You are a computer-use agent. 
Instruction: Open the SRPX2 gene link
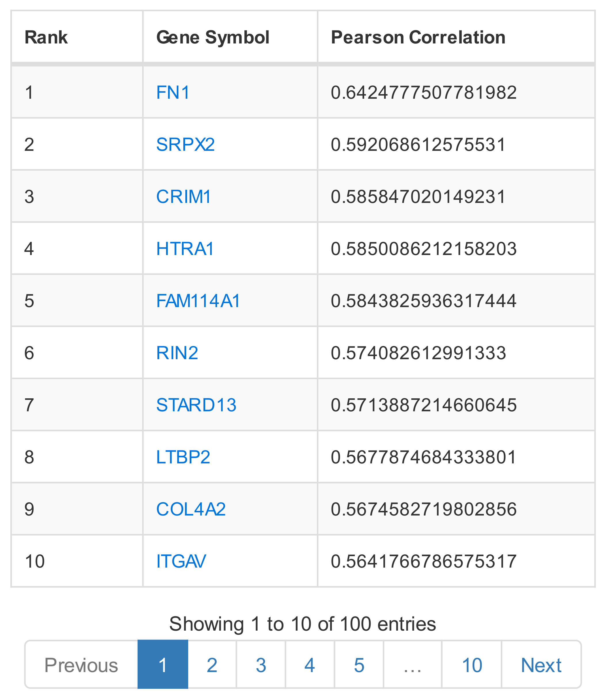pyautogui.click(x=185, y=144)
